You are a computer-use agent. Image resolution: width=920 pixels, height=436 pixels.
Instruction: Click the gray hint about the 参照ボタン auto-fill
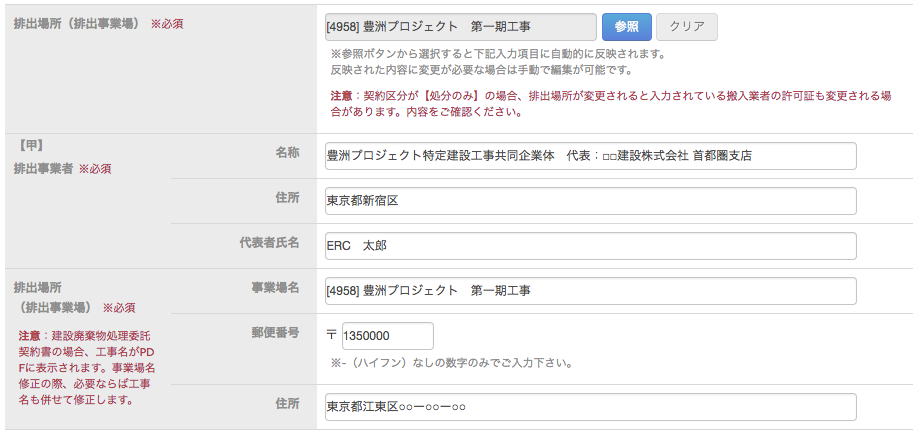(496, 62)
